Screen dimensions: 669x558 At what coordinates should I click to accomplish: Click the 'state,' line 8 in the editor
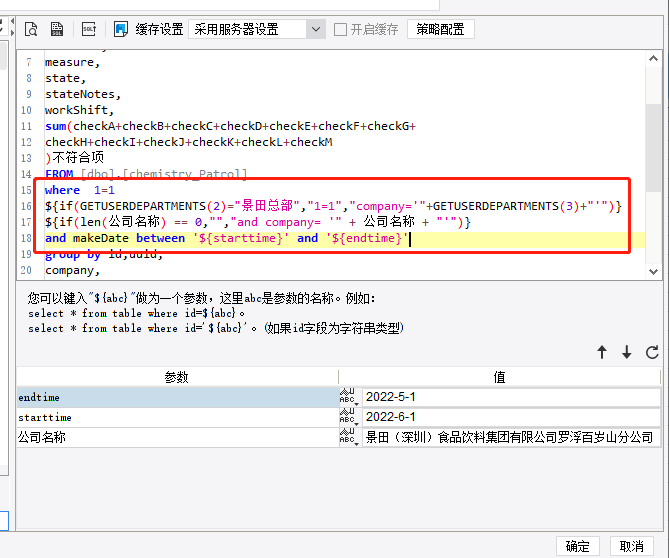tap(66, 78)
